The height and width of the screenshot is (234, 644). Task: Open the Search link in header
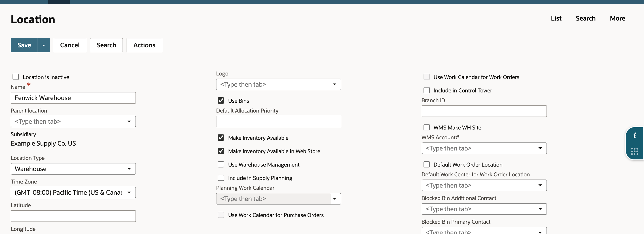[x=585, y=18]
